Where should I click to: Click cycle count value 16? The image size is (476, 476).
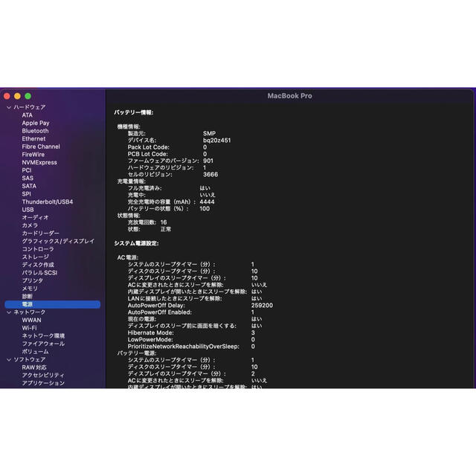[164, 222]
